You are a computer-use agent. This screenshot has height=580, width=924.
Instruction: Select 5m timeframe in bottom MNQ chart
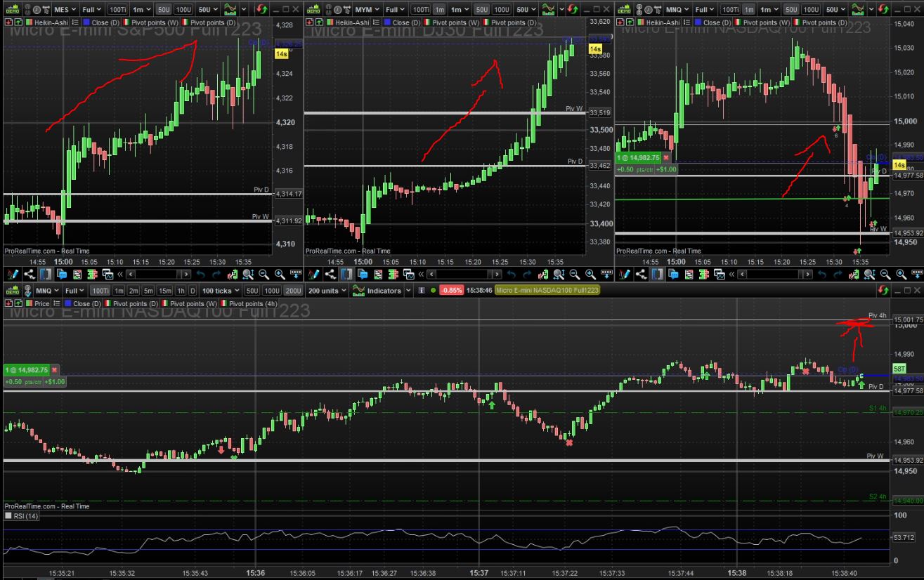coord(149,290)
